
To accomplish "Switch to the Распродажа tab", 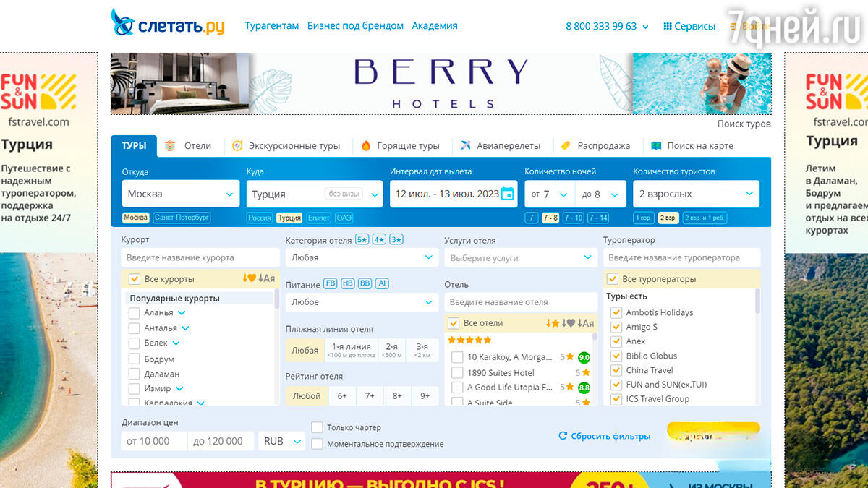I will pyautogui.click(x=596, y=145).
